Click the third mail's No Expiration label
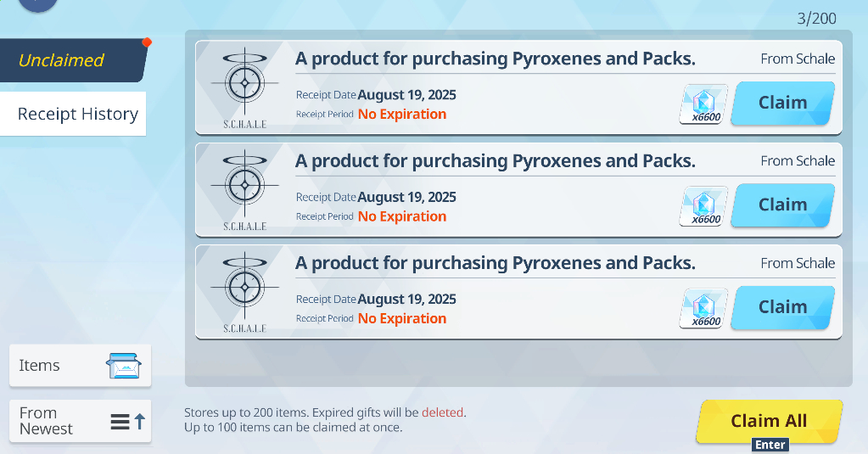 click(x=401, y=318)
